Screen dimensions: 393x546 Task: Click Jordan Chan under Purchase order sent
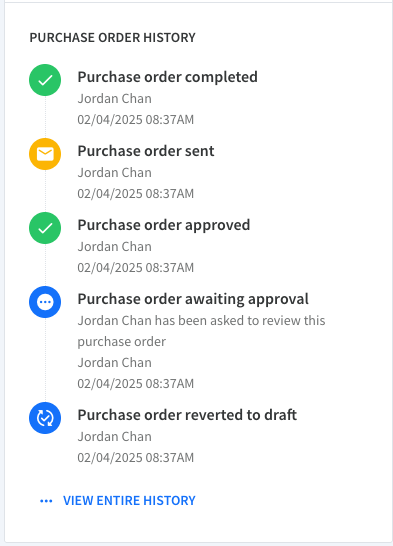pos(115,173)
